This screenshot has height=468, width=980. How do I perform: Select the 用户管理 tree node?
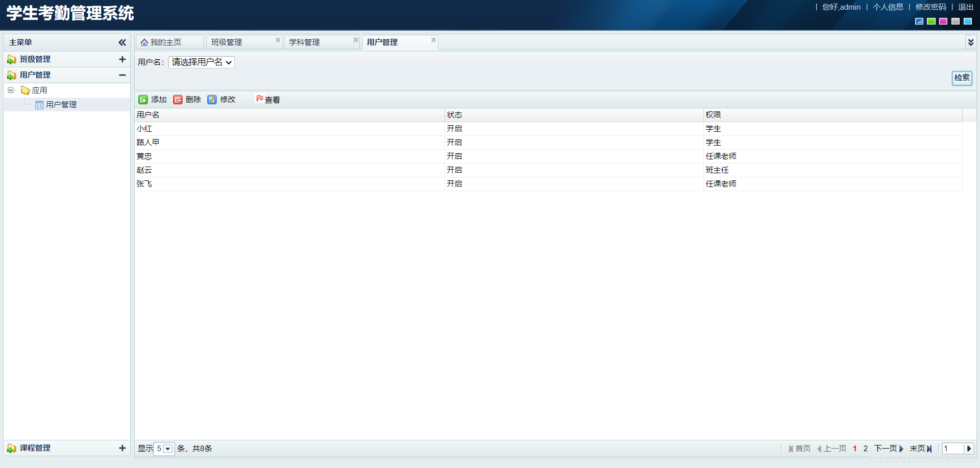pos(61,105)
